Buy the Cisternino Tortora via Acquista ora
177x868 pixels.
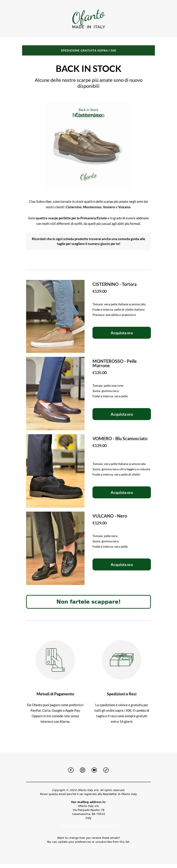point(122,333)
